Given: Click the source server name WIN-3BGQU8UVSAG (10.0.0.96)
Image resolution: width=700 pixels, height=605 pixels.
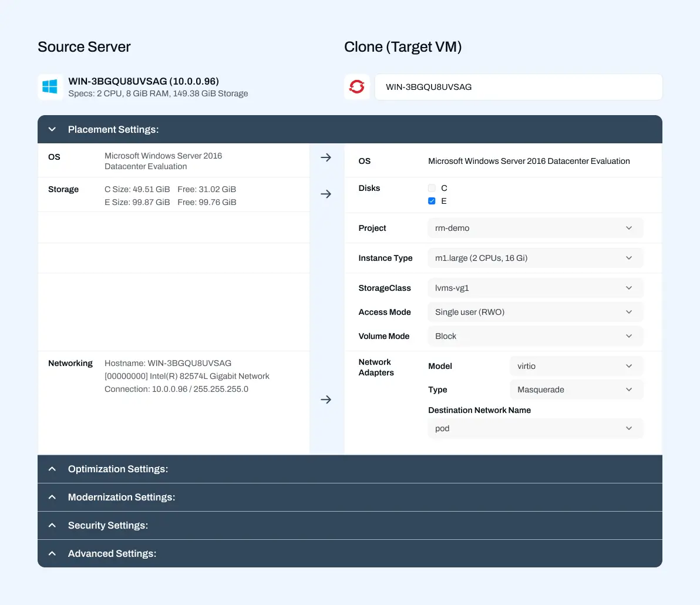Looking at the screenshot, I should click(x=143, y=81).
